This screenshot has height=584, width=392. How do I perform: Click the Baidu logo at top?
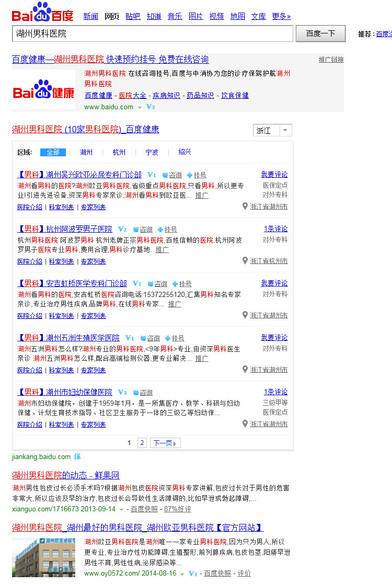42,13
